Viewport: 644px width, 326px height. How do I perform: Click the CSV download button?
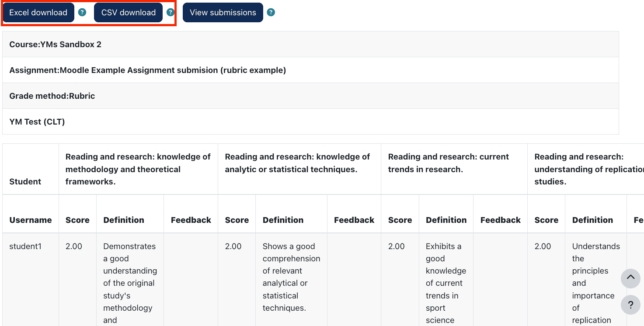(x=128, y=12)
